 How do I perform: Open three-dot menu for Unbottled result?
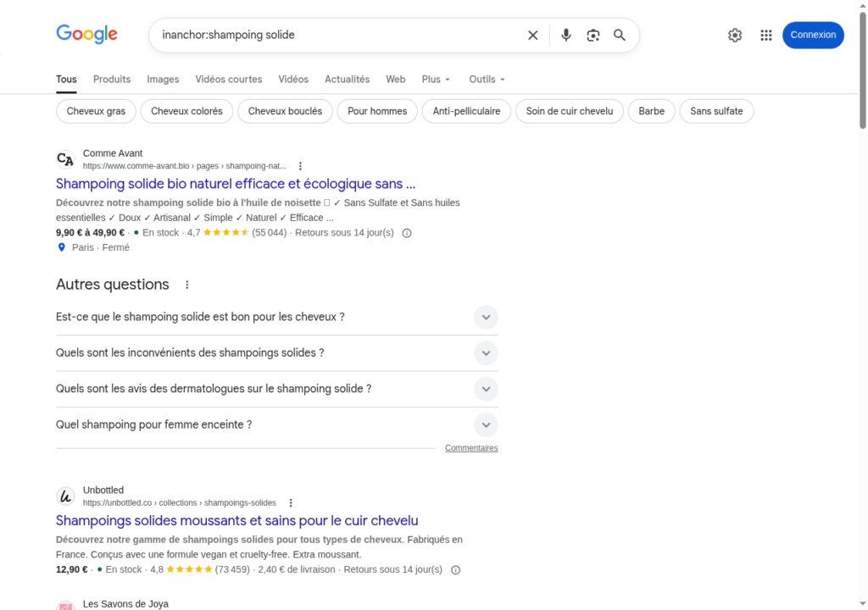291,503
